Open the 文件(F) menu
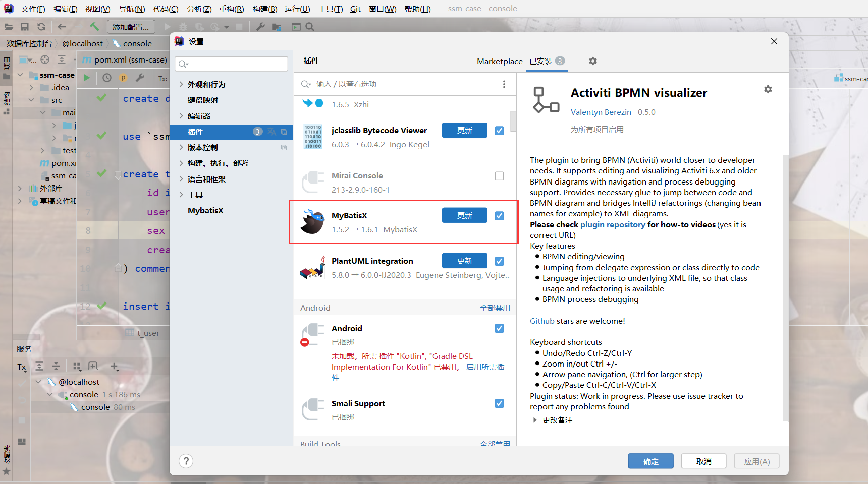Screen dimensions: 868x484 coord(33,9)
